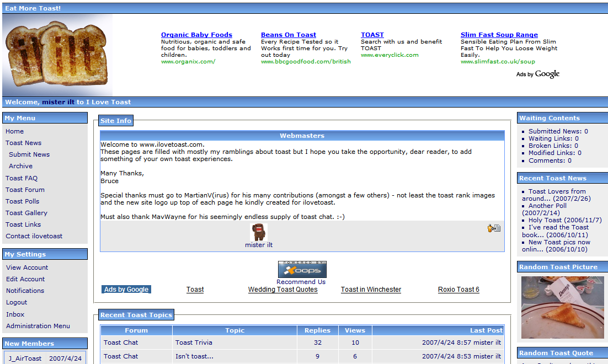Open Notifications settings
The image size is (608, 364).
[25, 291]
